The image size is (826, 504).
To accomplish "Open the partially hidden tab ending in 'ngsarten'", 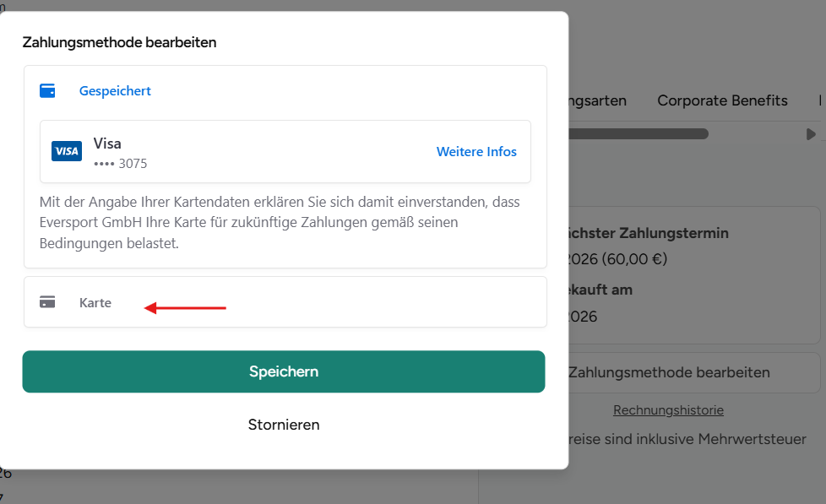I will [x=597, y=100].
